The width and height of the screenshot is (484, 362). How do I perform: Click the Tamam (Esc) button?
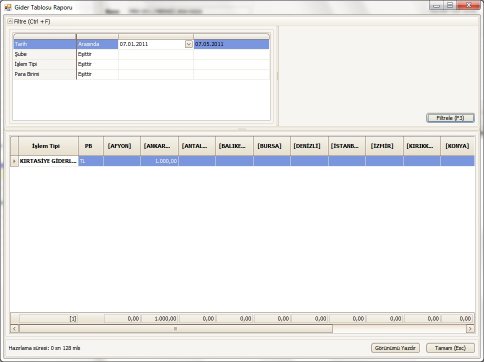tap(450, 348)
